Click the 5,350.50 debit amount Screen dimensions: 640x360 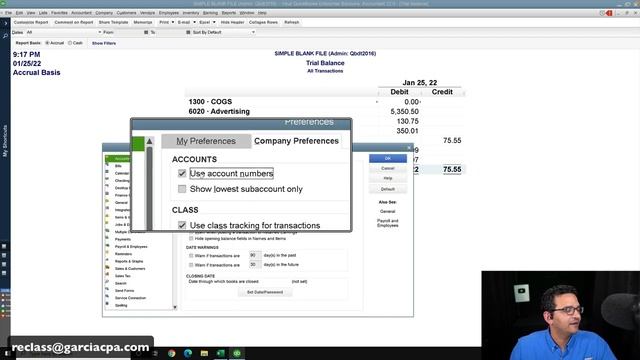pyautogui.click(x=404, y=112)
